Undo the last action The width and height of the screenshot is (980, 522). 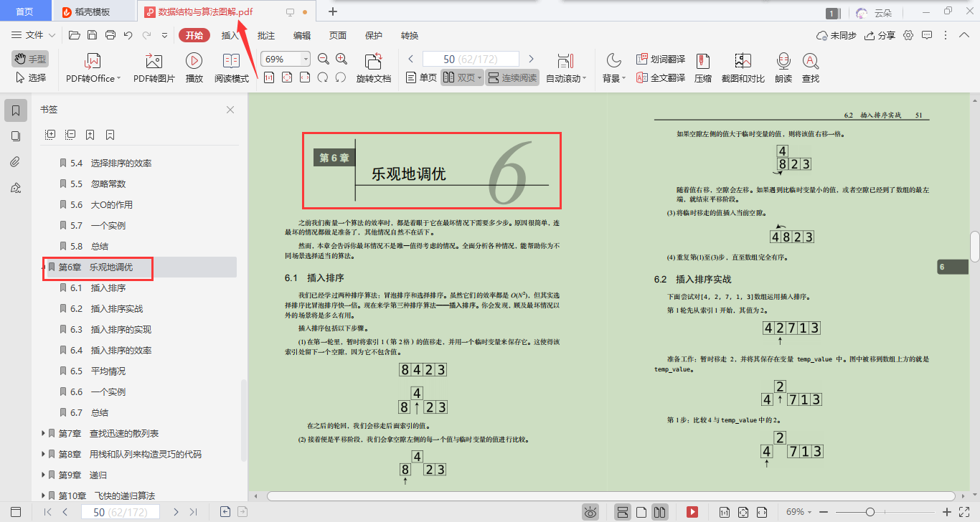128,35
